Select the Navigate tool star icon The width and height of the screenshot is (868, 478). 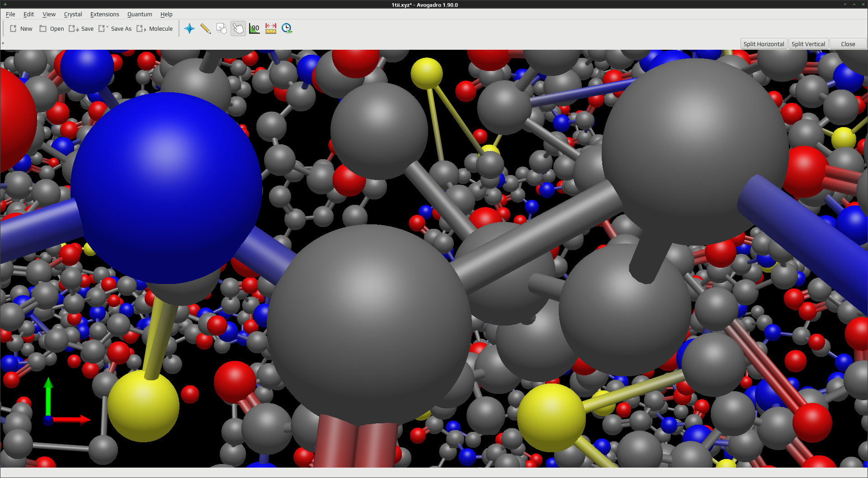click(189, 28)
